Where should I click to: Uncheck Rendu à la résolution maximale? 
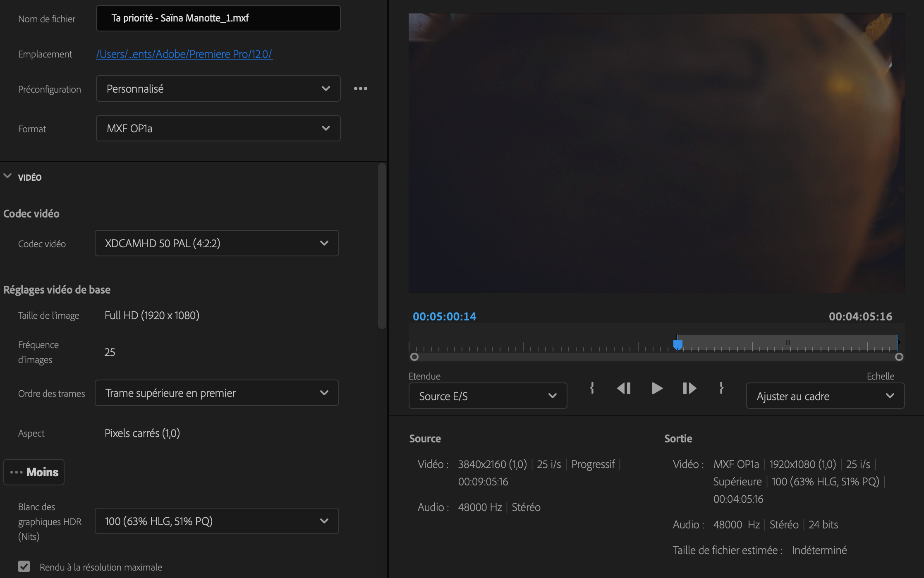pos(24,566)
